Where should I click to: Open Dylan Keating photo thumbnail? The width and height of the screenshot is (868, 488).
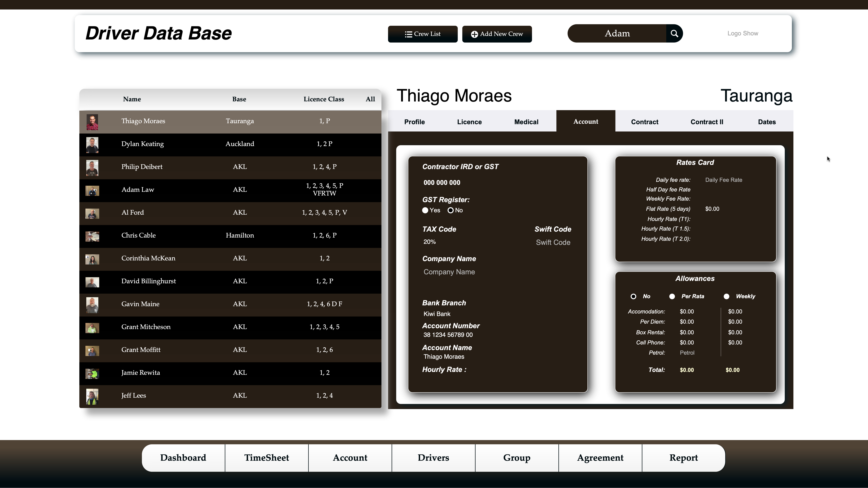92,145
